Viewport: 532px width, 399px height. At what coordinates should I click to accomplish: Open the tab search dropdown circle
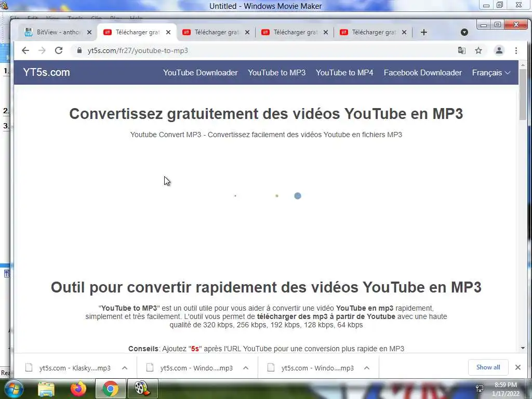(464, 32)
